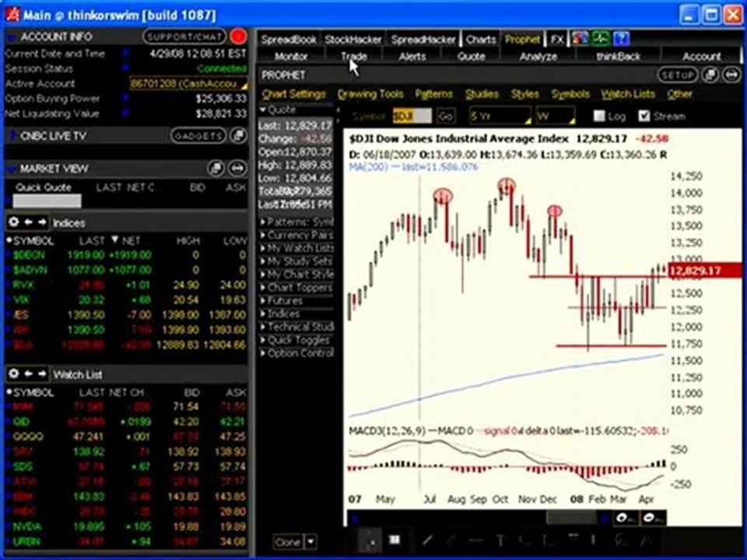Open the W aggregation dropdown

click(x=555, y=116)
